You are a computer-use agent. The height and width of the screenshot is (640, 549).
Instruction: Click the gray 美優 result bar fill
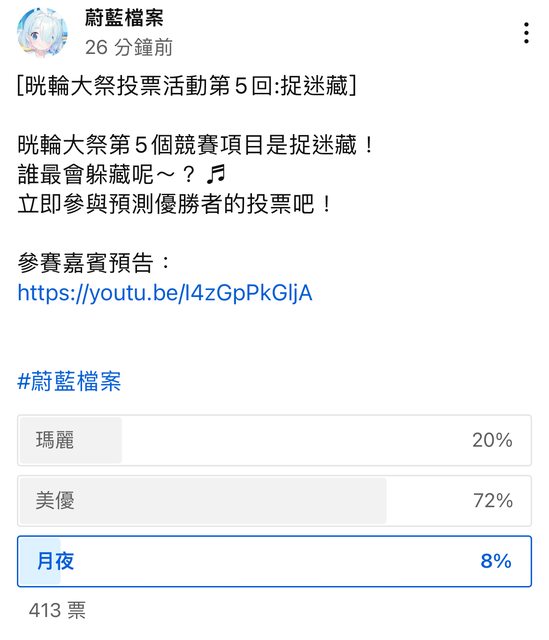[x=203, y=501]
